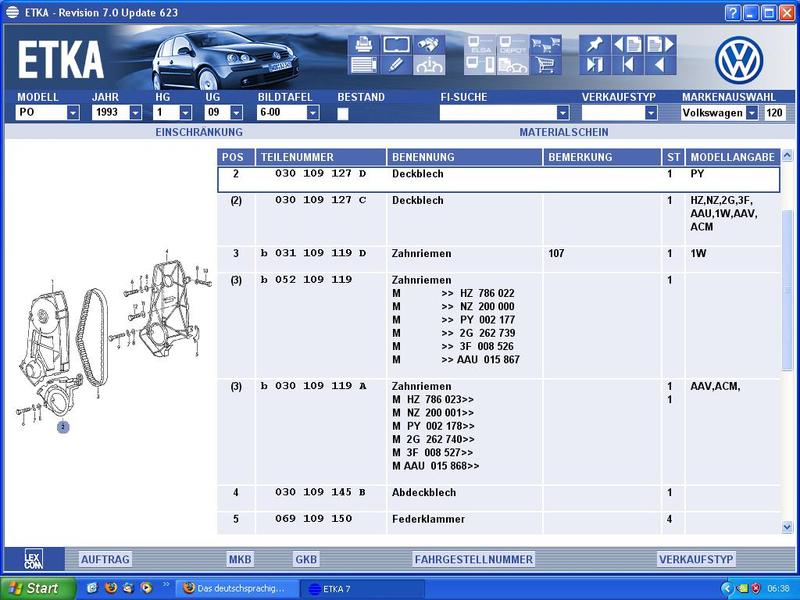Show hidden tray icons with the arrow

pyautogui.click(x=727, y=588)
